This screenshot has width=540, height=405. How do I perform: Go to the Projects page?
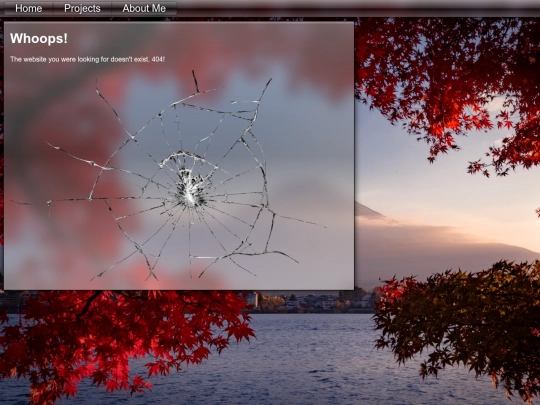point(82,8)
